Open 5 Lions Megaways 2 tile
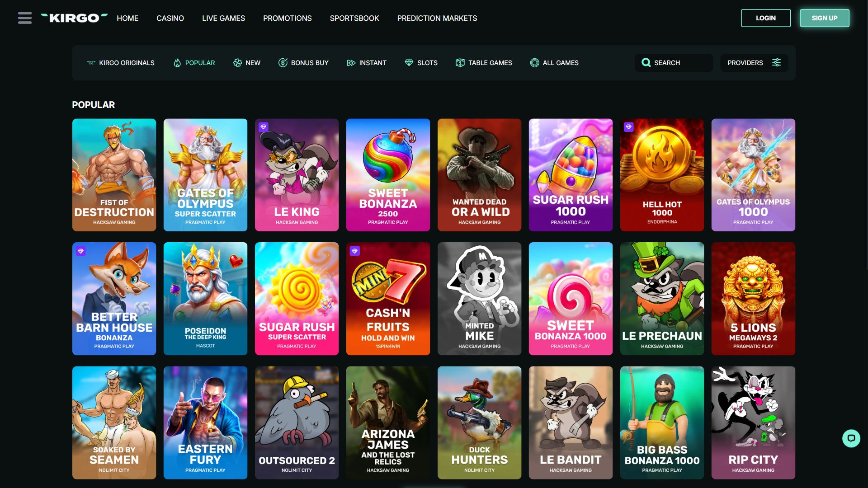Image resolution: width=868 pixels, height=488 pixels. 753,299
